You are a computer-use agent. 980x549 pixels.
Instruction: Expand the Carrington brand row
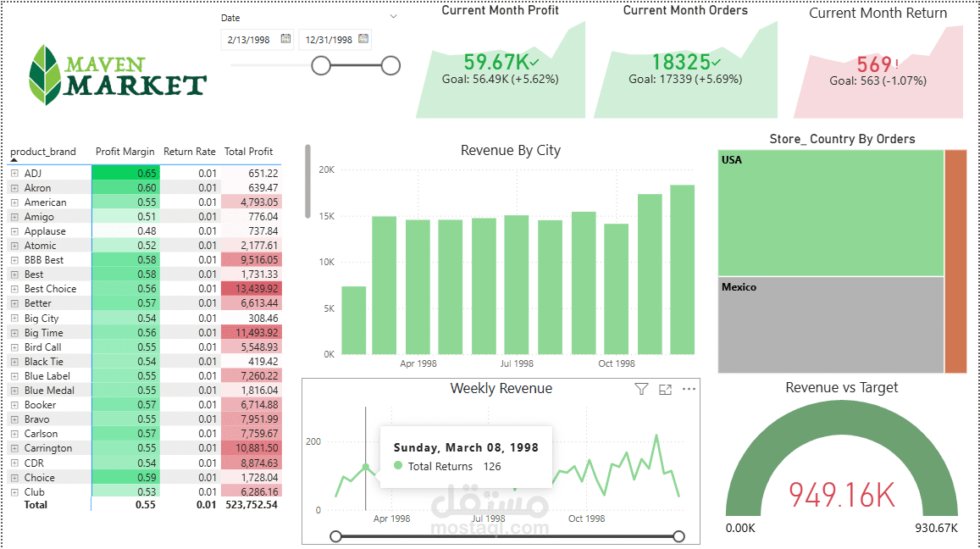coord(14,448)
